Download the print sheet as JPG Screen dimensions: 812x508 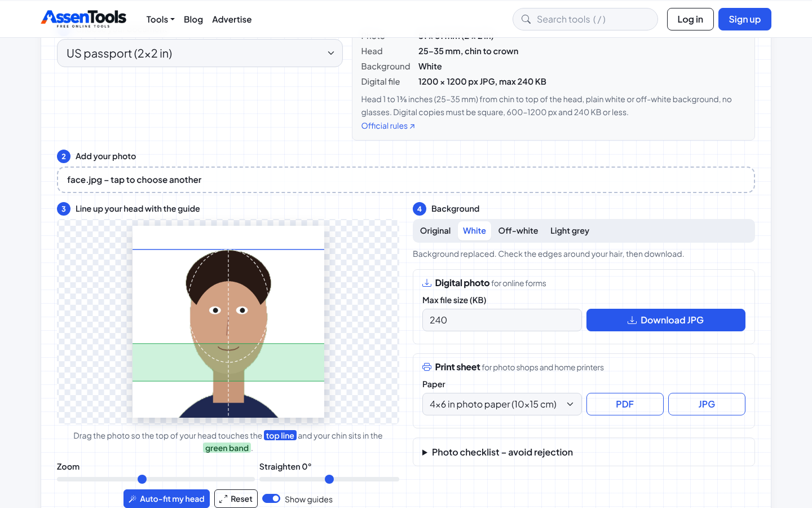pos(707,404)
